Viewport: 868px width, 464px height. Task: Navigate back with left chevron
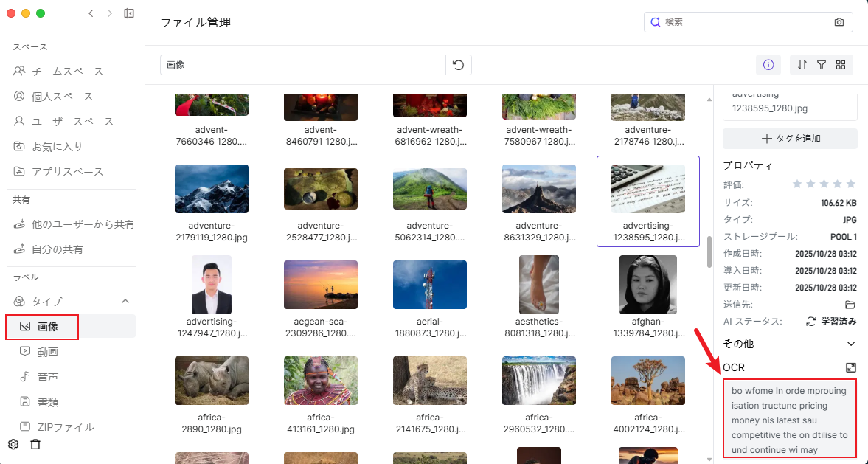click(x=91, y=13)
